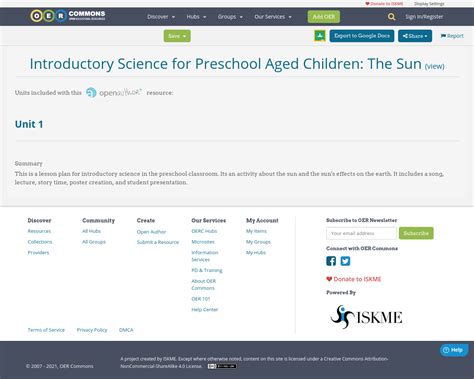Open the footer Collections link
Screen dimensions: 474x379
coord(40,242)
